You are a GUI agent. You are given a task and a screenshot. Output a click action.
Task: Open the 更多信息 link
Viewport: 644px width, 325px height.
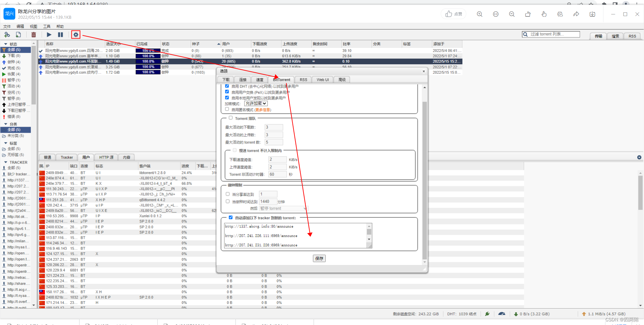(x=263, y=110)
